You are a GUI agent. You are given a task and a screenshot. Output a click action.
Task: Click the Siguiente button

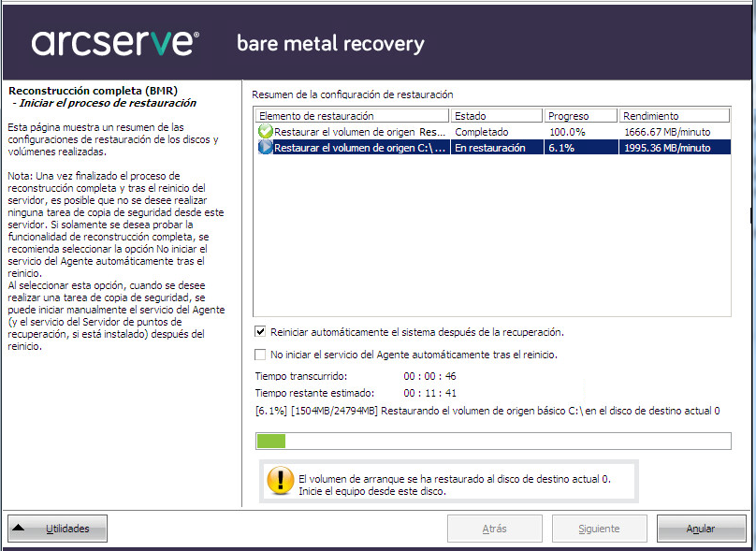[600, 529]
